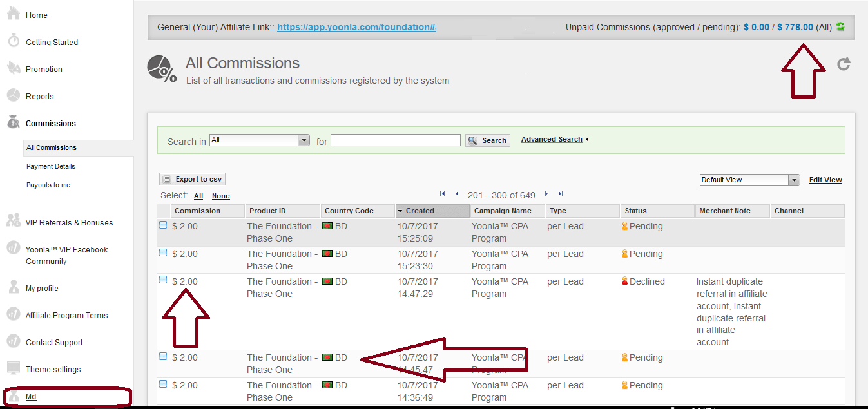The height and width of the screenshot is (409, 868).
Task: Click Export to csv button
Action: pos(192,179)
